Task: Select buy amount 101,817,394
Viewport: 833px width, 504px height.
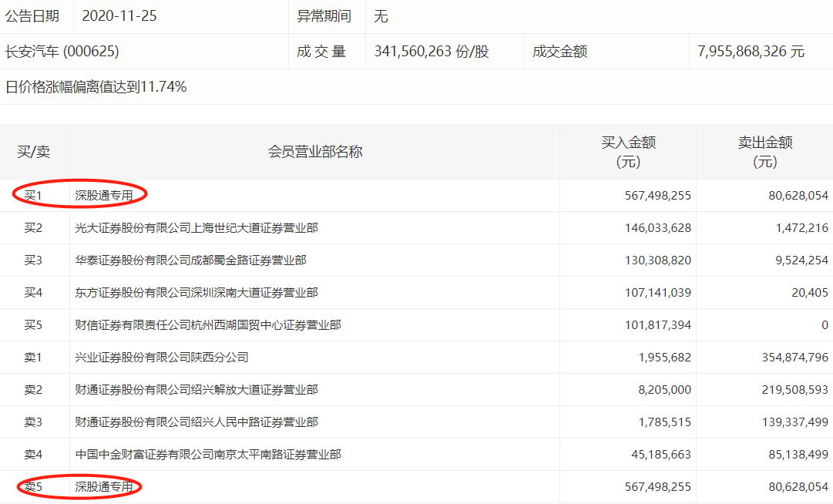Action: click(657, 325)
